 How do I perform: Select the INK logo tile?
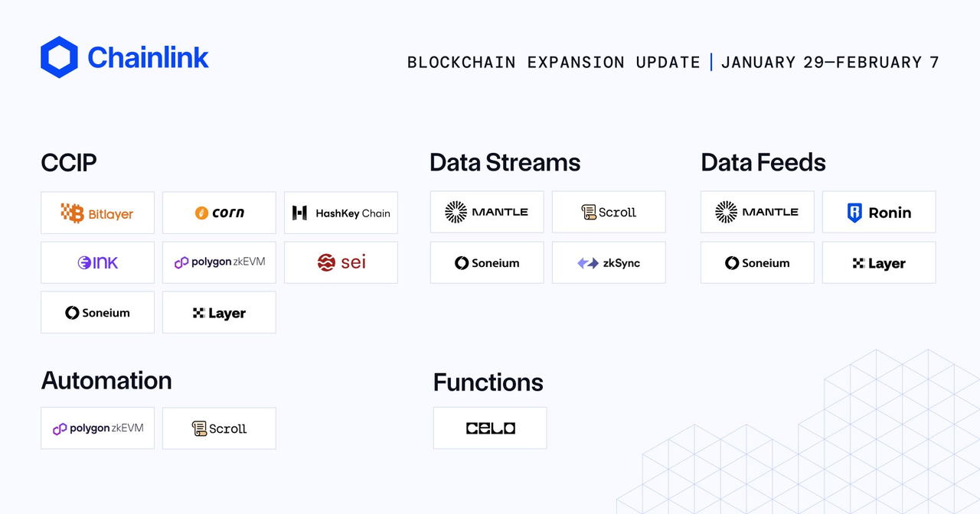[x=97, y=263]
